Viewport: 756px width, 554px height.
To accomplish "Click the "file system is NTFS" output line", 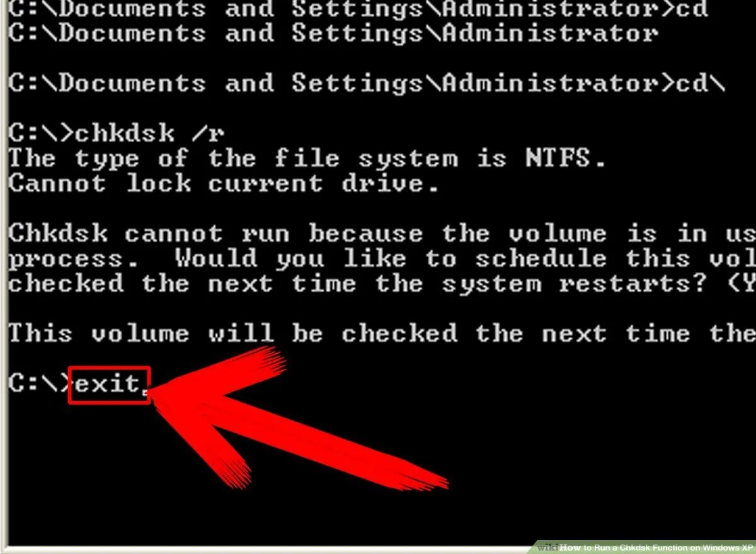I will coord(307,158).
